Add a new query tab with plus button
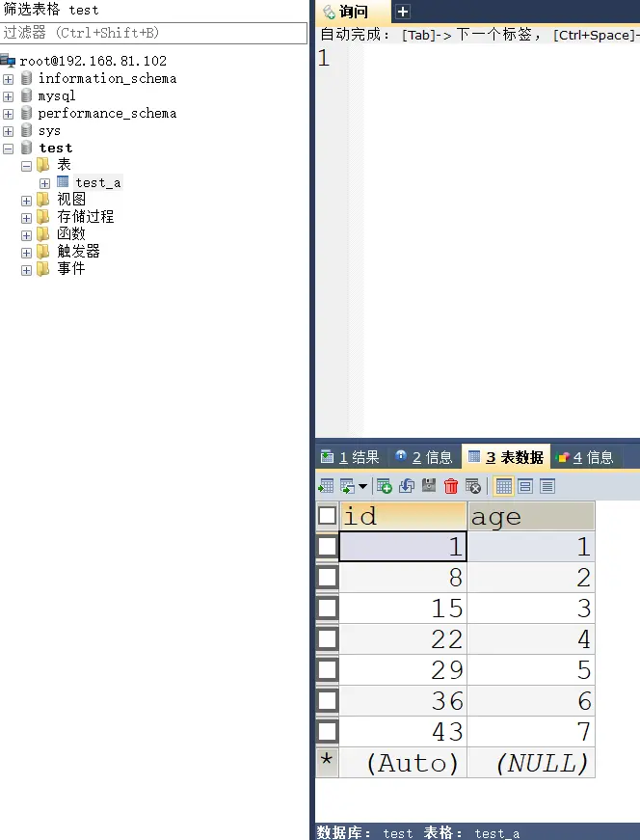This screenshot has height=840, width=640. (403, 12)
